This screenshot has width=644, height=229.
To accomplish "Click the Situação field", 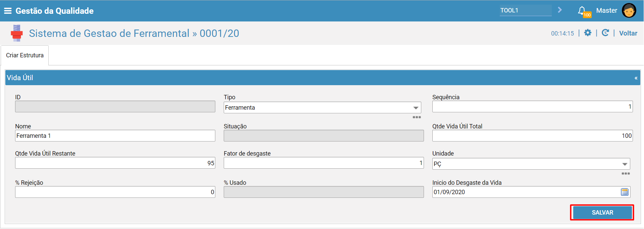I will [324, 136].
